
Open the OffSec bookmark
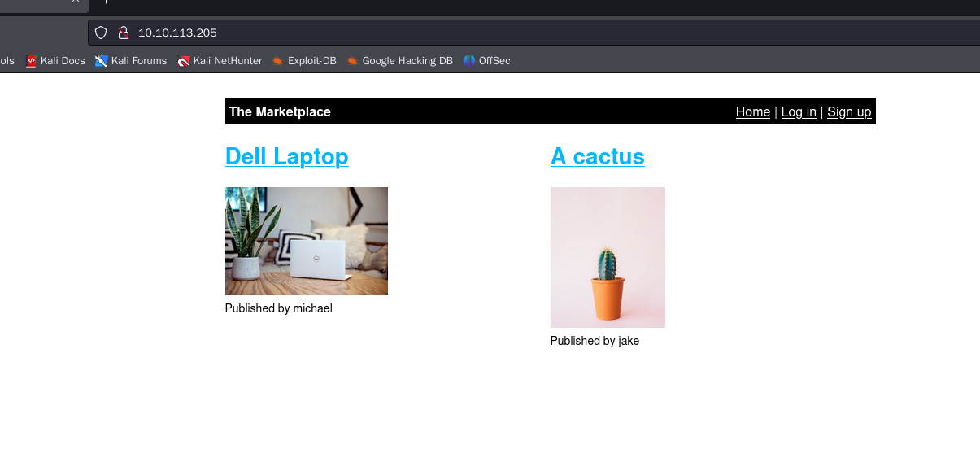pyautogui.click(x=486, y=60)
